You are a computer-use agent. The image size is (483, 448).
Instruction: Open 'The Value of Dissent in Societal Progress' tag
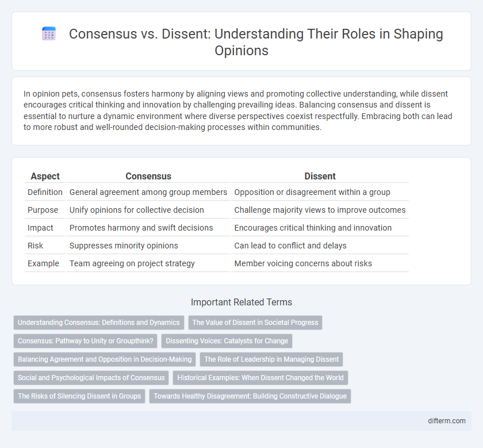[255, 323]
